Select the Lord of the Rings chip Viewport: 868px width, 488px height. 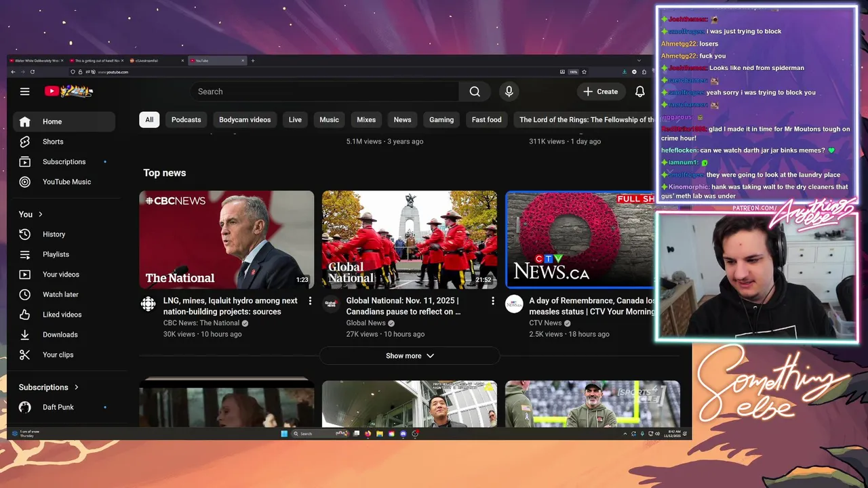[x=585, y=120]
